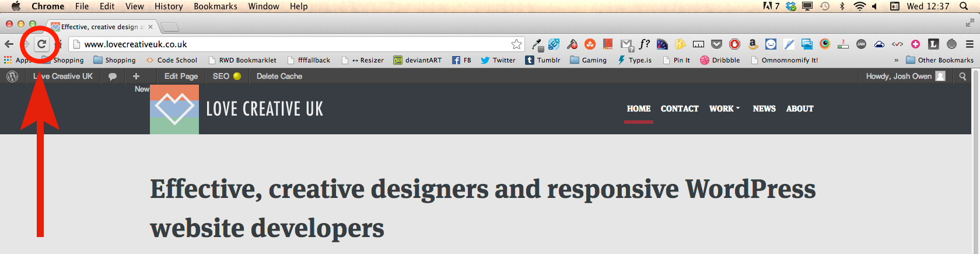Bookmark this page with the star icon
This screenshot has width=980, height=254.
click(516, 44)
